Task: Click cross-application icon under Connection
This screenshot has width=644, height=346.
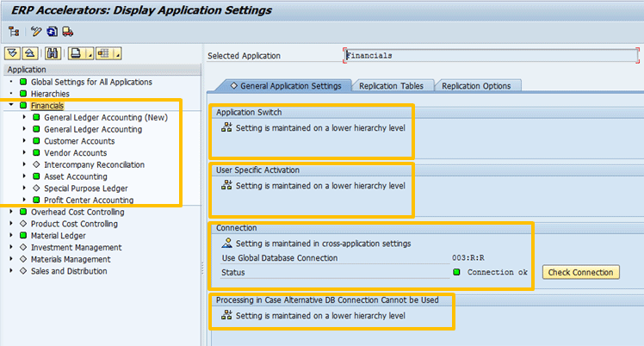Action: 226,244
